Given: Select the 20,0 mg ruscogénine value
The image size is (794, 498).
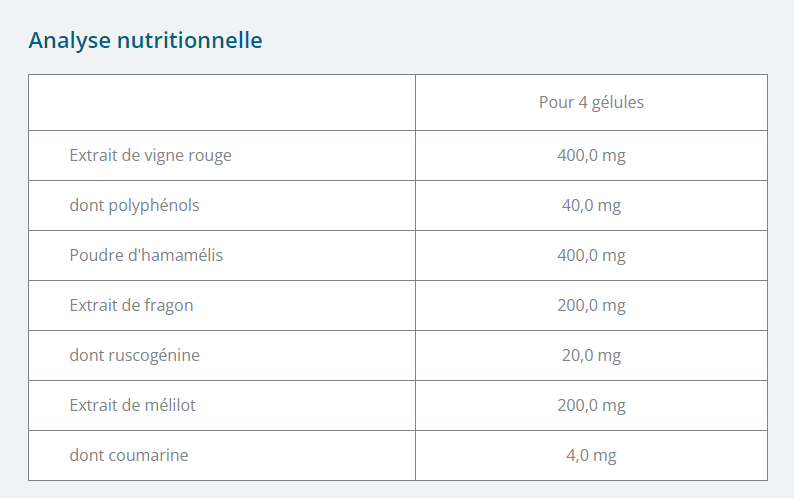Looking at the screenshot, I should click(591, 355).
